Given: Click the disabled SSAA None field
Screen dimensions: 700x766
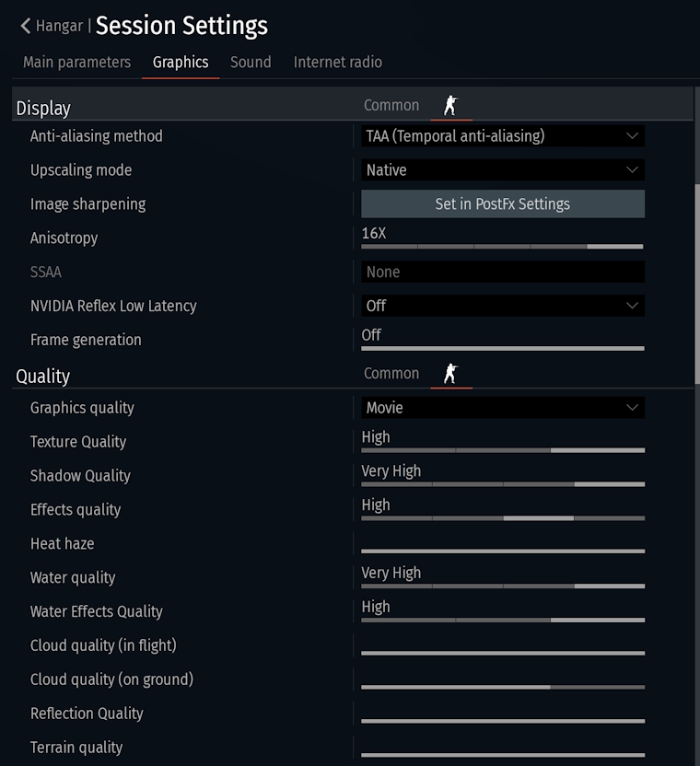Looking at the screenshot, I should point(503,272).
